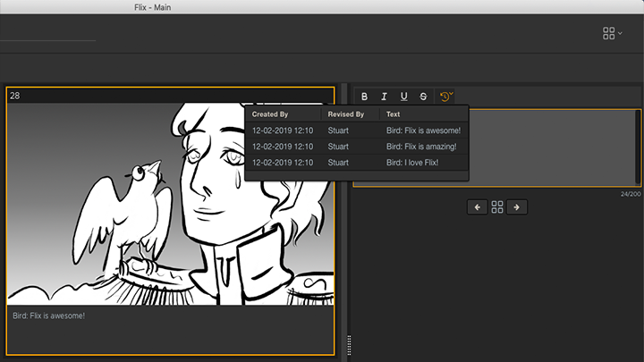Toggle Underline text formatting
Image resolution: width=644 pixels, height=362 pixels.
coord(403,97)
